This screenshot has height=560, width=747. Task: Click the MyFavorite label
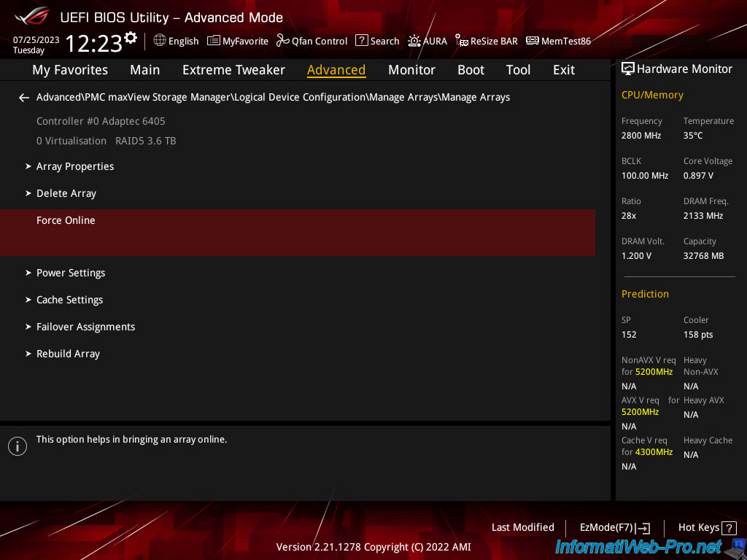point(245,42)
